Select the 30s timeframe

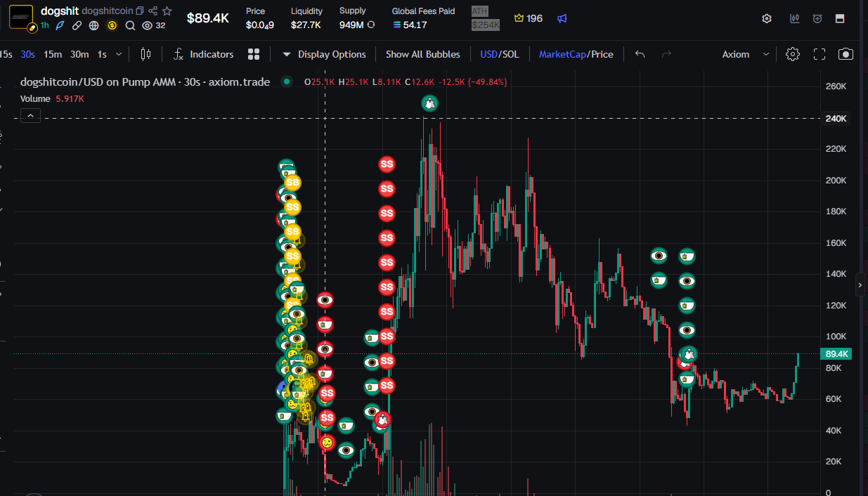(27, 54)
